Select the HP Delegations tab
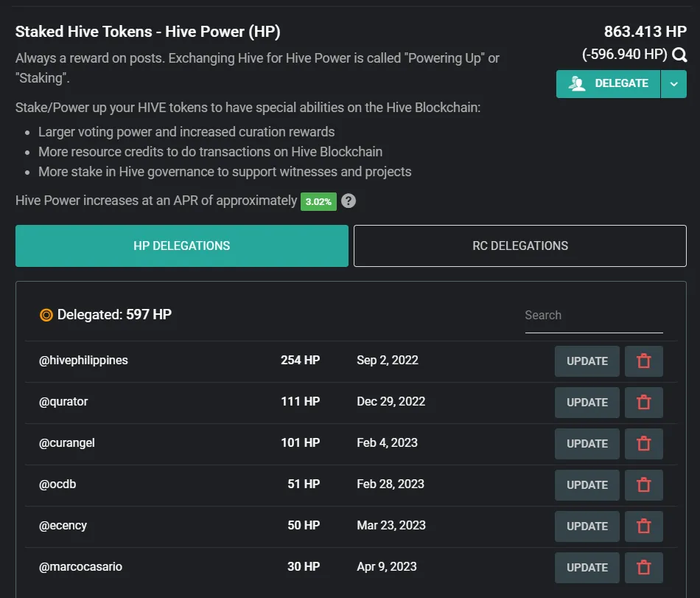 point(182,246)
